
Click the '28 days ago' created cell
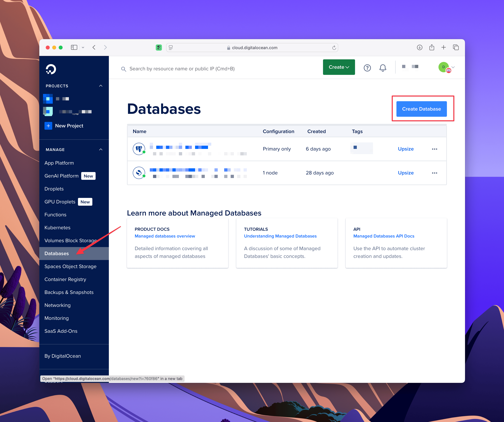(320, 173)
